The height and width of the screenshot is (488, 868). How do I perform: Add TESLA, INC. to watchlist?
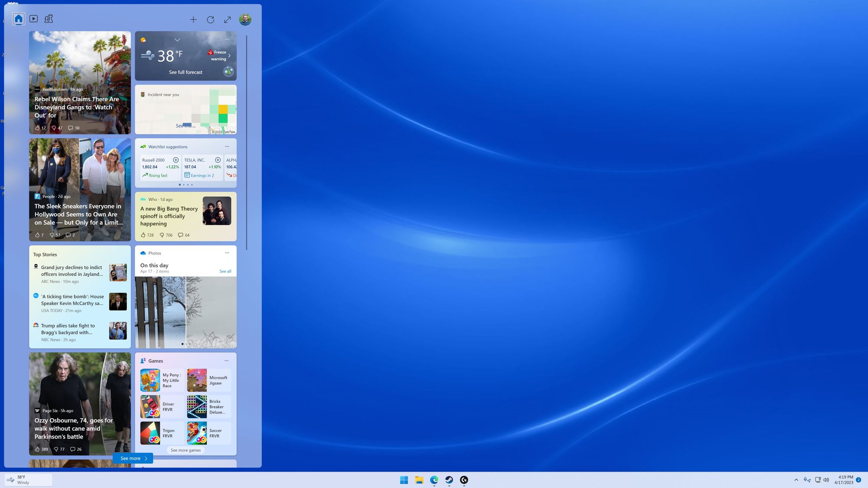[218, 160]
